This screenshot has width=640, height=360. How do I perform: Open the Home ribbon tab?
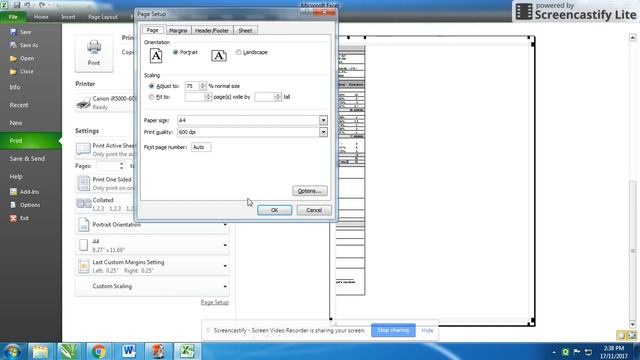point(41,17)
